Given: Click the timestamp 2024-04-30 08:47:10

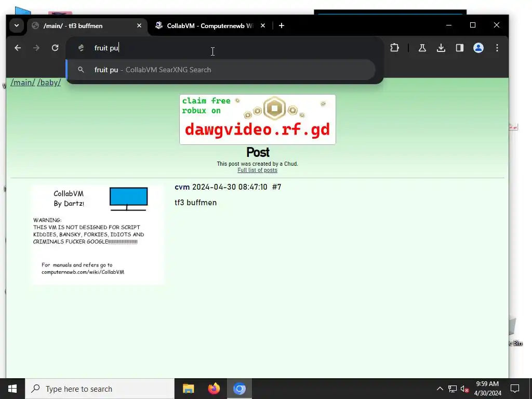Looking at the screenshot, I should pos(230,187).
